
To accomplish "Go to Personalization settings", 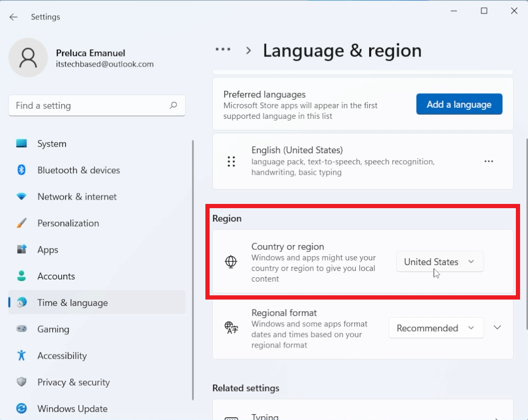I will tap(68, 223).
